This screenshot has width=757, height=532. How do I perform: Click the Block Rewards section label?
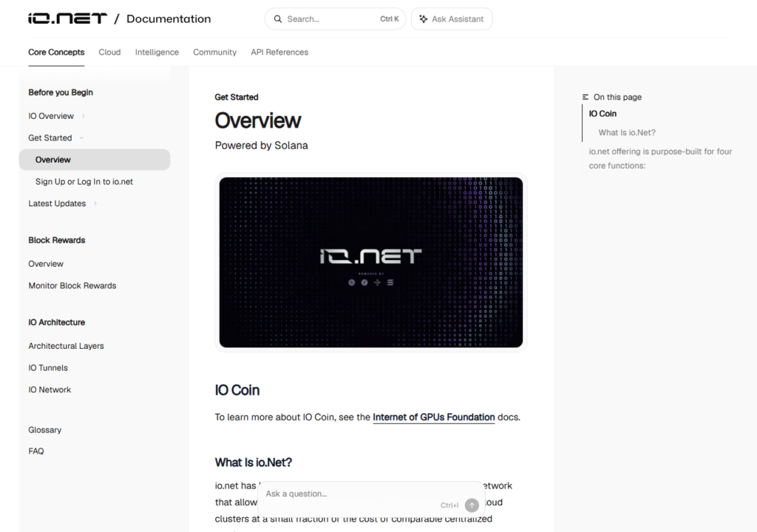pos(56,240)
